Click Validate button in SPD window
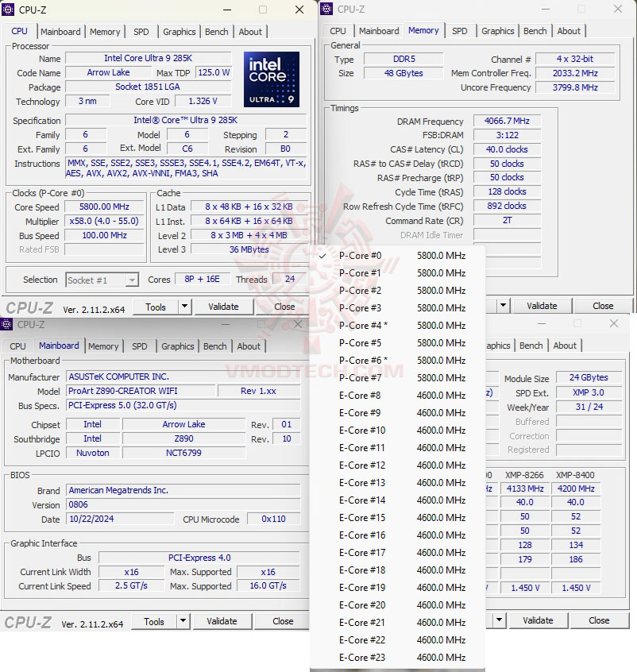Image resolution: width=637 pixels, height=672 pixels. pyautogui.click(x=538, y=620)
